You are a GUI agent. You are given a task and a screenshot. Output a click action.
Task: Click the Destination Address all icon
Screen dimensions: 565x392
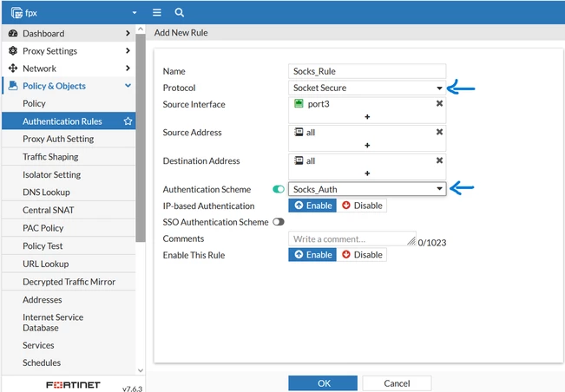(299, 160)
